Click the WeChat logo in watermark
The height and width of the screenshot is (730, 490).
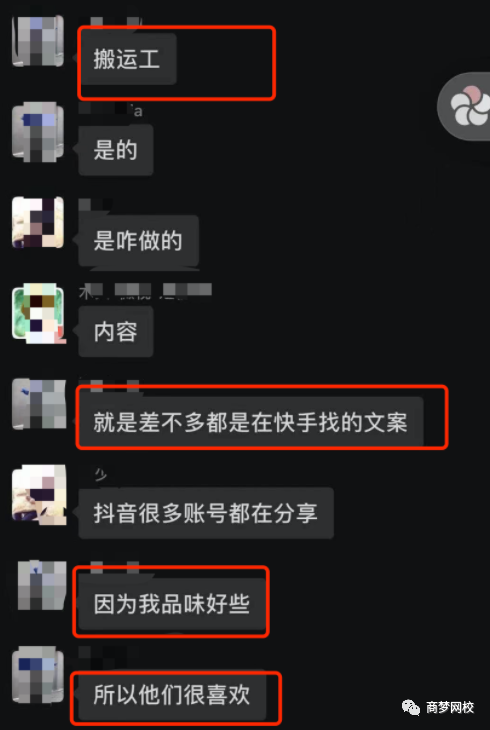411,708
